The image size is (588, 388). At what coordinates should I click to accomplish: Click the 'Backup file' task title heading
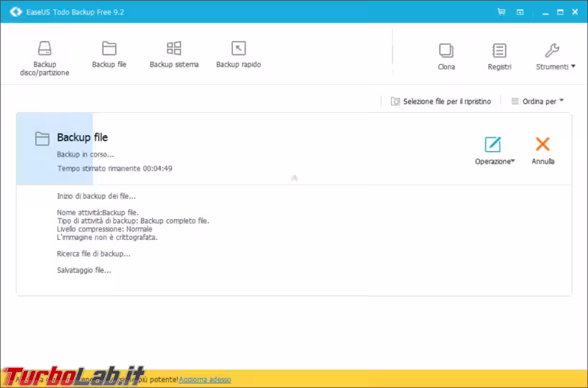[x=83, y=137]
